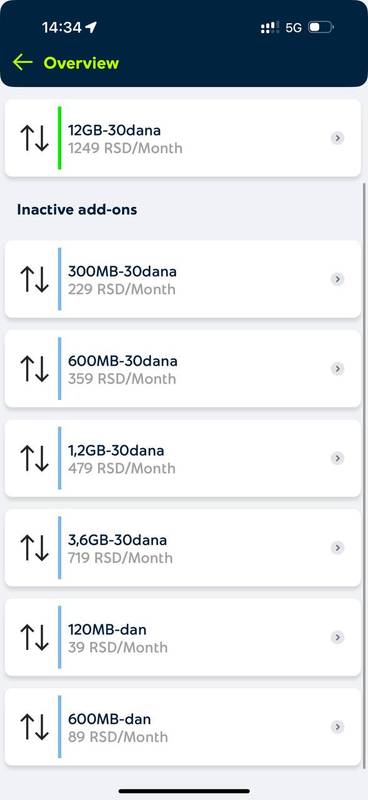Tap the battery indicator in status bar
368x800 pixels.
(321, 27)
